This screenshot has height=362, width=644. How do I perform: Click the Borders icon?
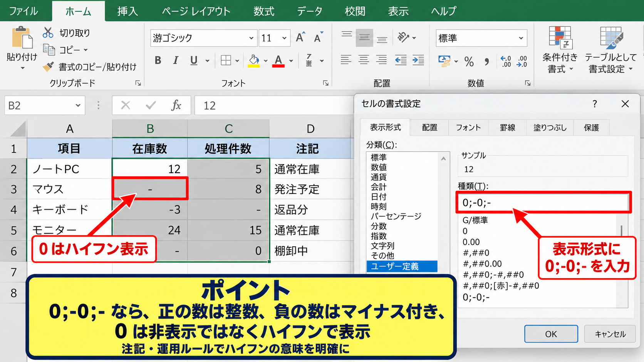[226, 60]
